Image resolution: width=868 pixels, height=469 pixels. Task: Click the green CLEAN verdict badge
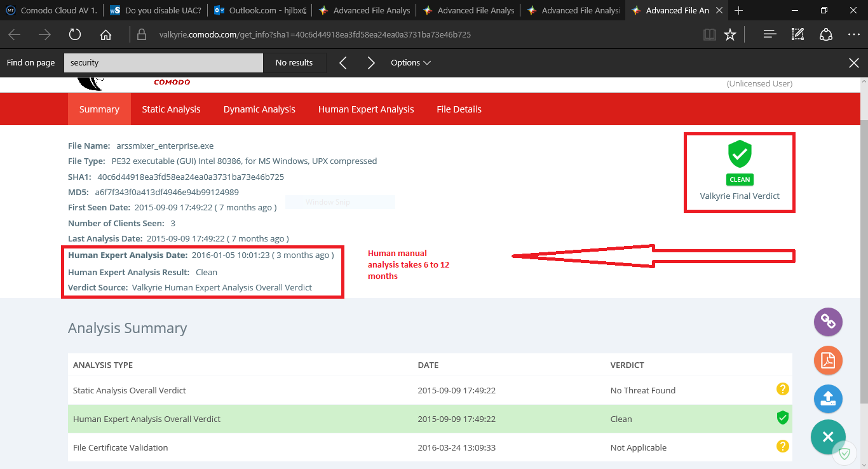point(740,180)
